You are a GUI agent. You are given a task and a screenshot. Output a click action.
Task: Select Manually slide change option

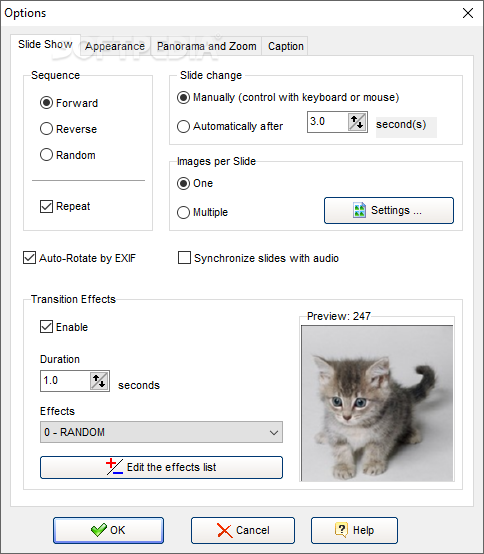(288, 97)
